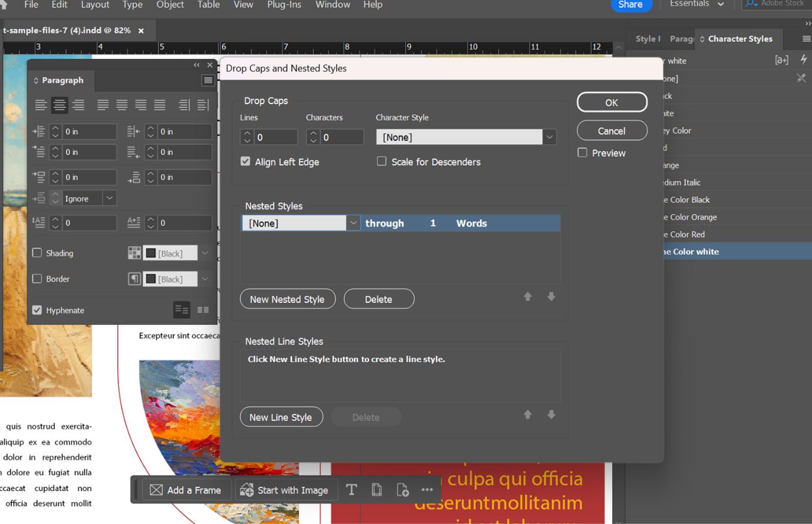Click OK in Drop Caps dialog

click(x=612, y=102)
